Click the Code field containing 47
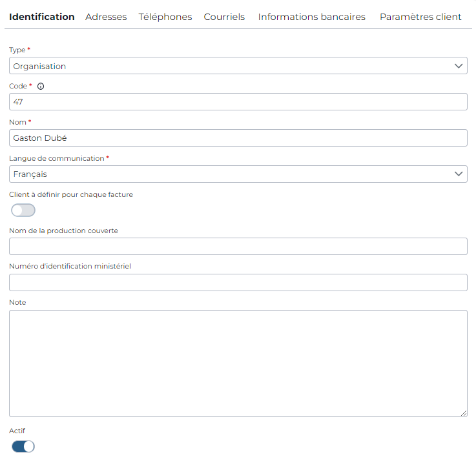Screen dimensions: 476x461 pyautogui.click(x=238, y=101)
